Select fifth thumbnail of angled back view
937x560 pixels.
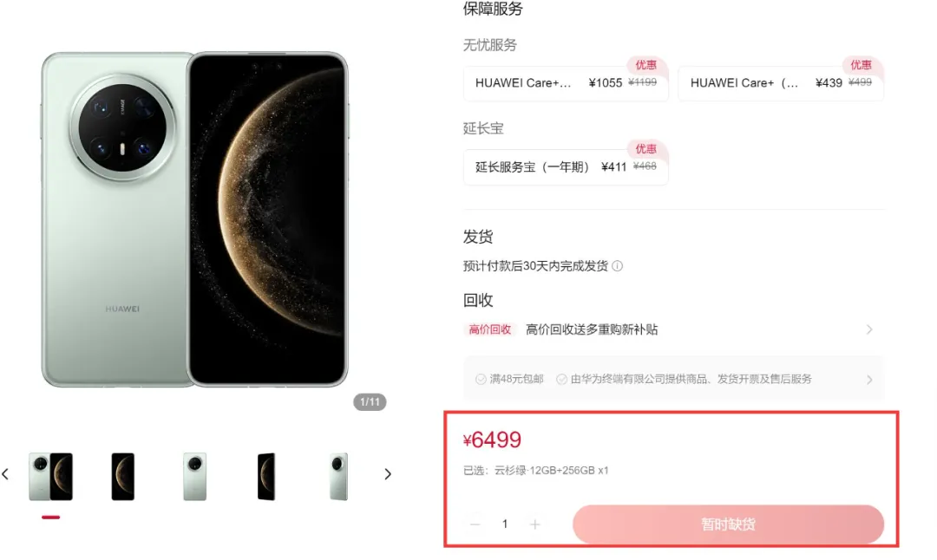pos(338,477)
